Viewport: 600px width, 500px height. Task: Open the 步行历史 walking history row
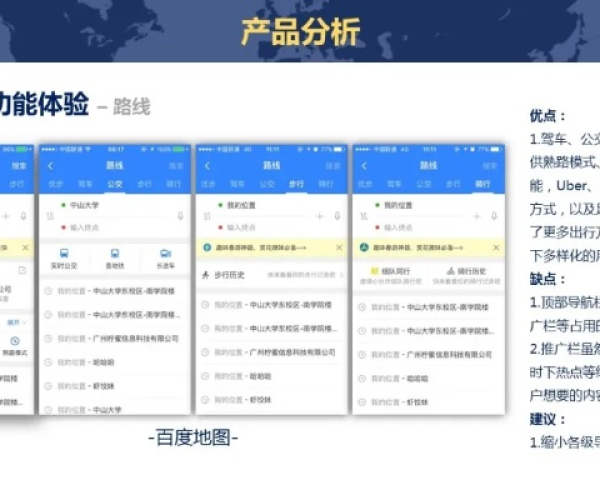(272, 275)
